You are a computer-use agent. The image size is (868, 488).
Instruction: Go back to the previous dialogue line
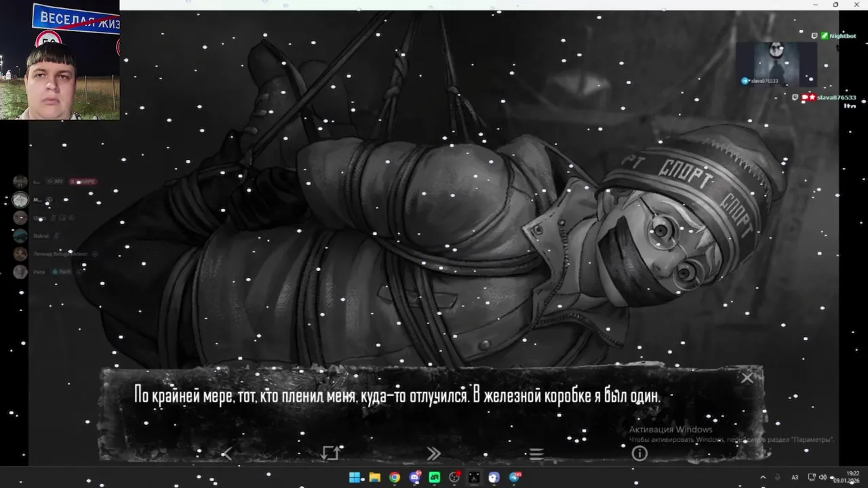click(x=227, y=454)
